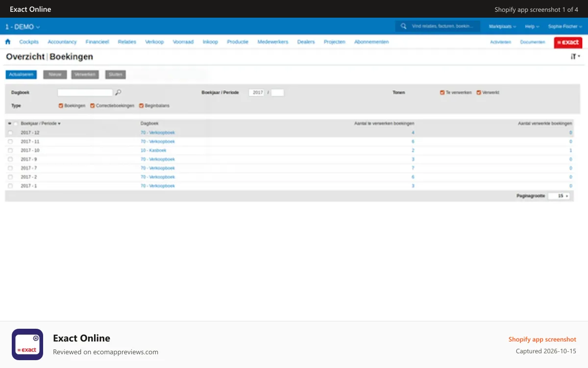Go to the Home icon in the navigation bar
This screenshot has height=368, width=588.
pos(7,42)
